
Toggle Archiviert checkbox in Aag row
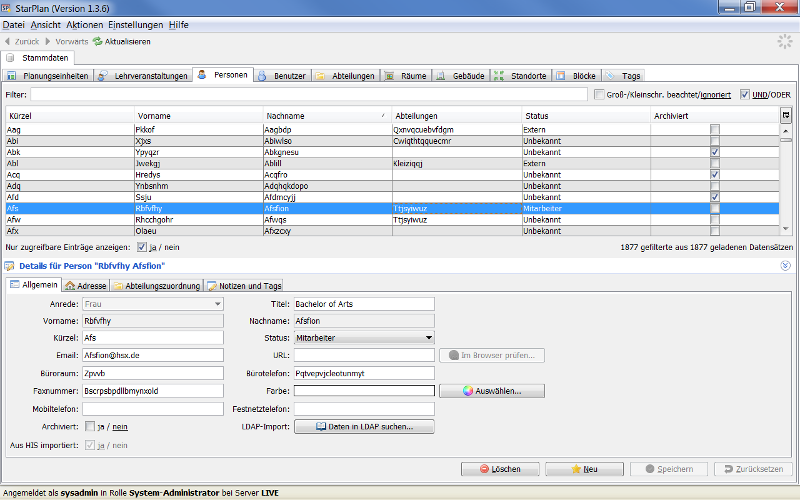[x=715, y=130]
